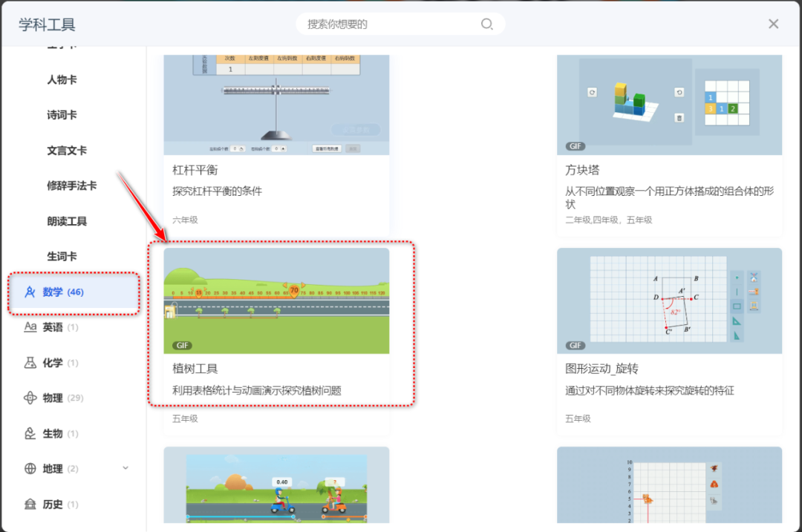The width and height of the screenshot is (802, 532).
Task: Click the search magnifier icon
Action: point(486,24)
